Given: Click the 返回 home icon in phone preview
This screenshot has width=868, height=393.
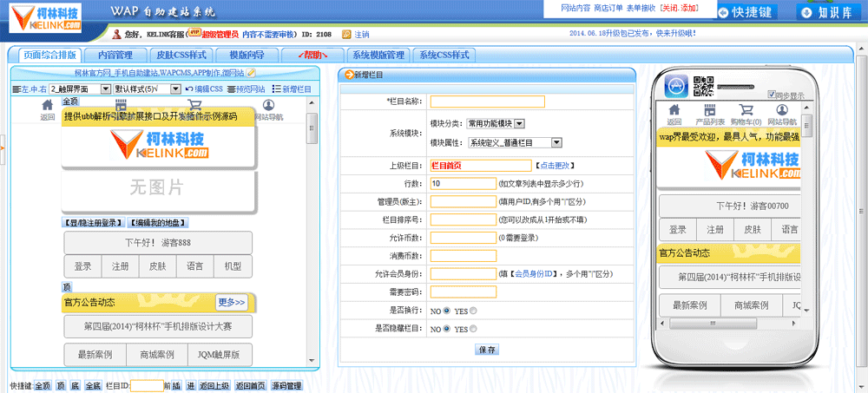Looking at the screenshot, I should pos(674,109).
